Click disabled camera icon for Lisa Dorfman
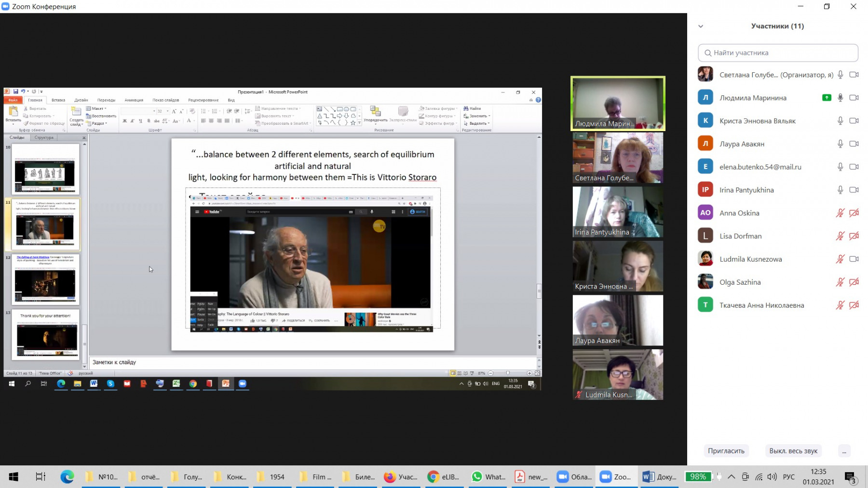The image size is (868, 488). click(x=854, y=236)
